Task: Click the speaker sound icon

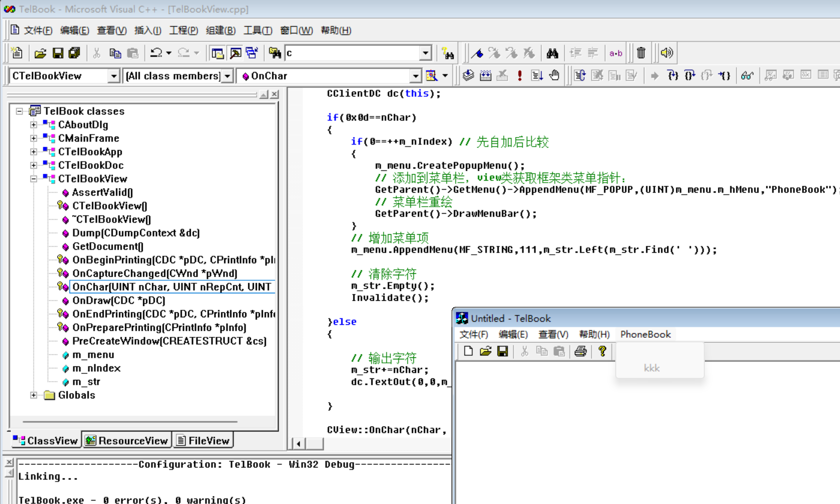Action: 667,53
